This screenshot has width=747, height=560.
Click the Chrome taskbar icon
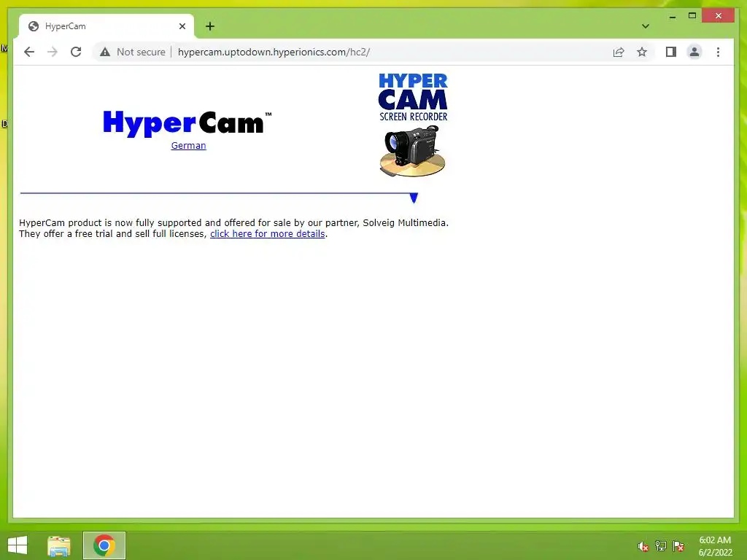pos(104,545)
